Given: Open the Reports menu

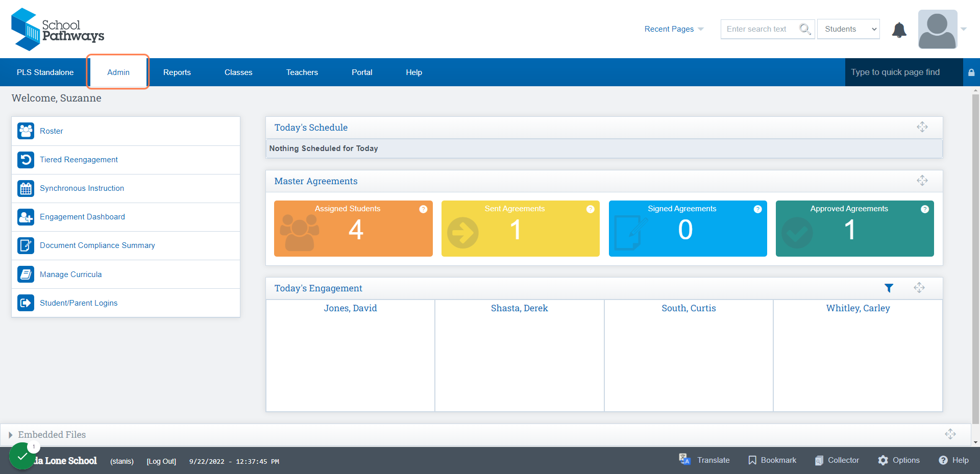Looking at the screenshot, I should pos(177,72).
